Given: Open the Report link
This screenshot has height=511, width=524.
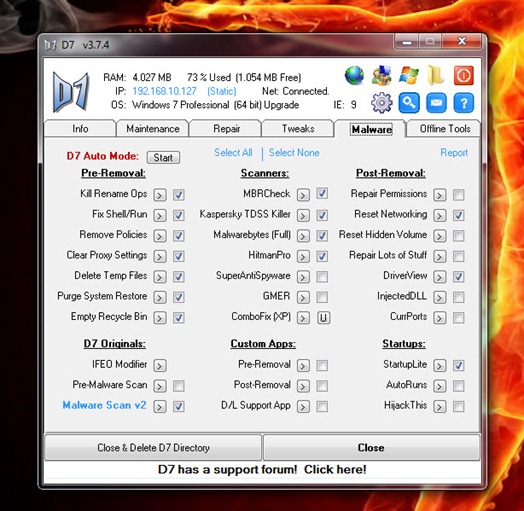Looking at the screenshot, I should [454, 153].
